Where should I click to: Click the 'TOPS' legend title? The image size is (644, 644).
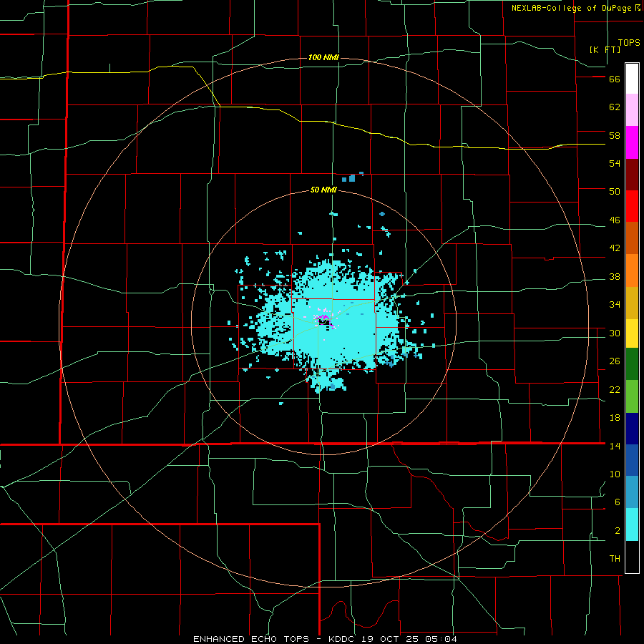coord(629,42)
